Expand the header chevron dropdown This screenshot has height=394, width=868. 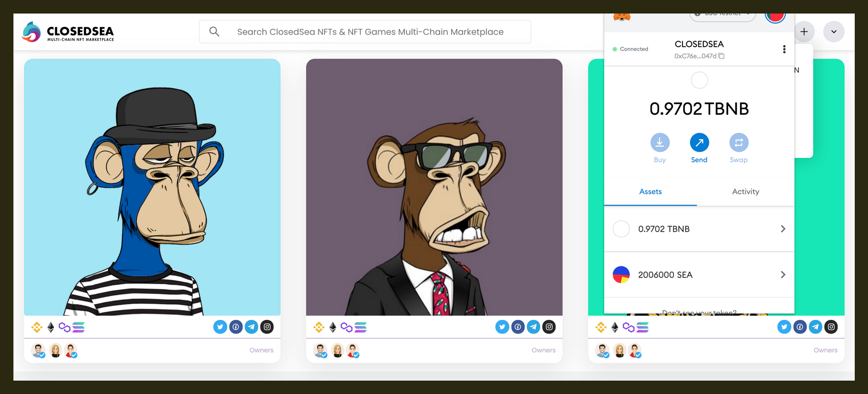pos(834,32)
